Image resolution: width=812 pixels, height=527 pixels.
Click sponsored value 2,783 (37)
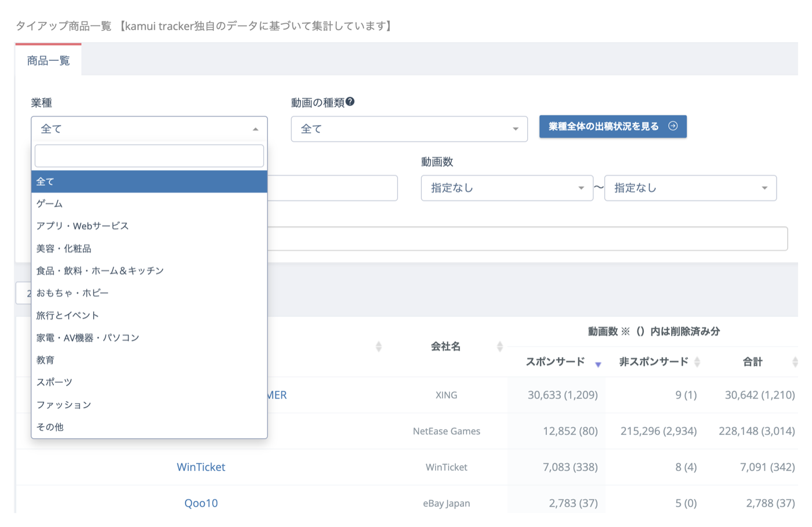pos(573,503)
